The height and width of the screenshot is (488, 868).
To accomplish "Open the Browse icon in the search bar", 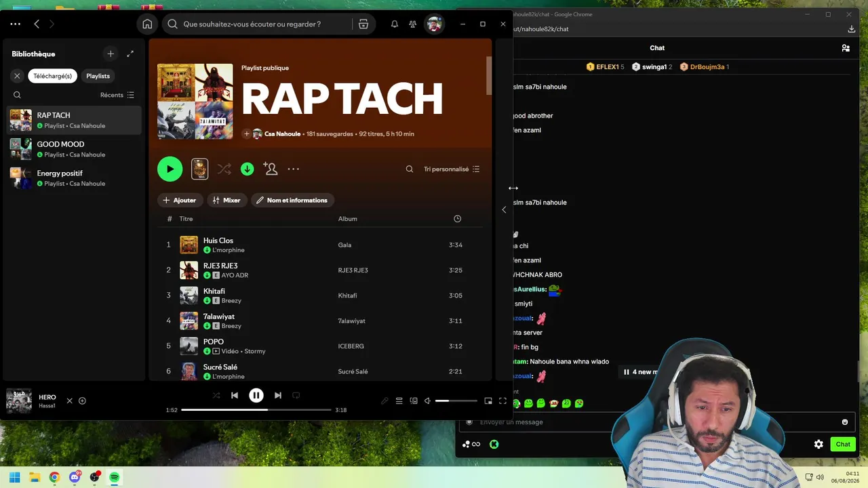I will click(363, 24).
